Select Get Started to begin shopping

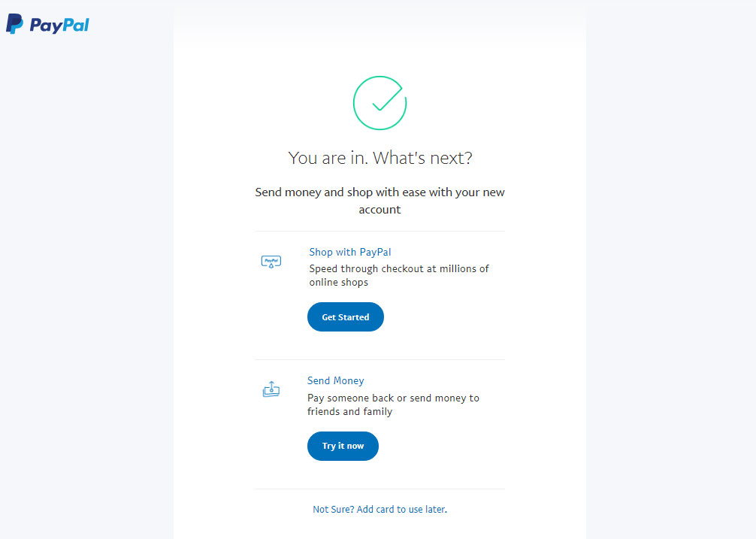345,316
